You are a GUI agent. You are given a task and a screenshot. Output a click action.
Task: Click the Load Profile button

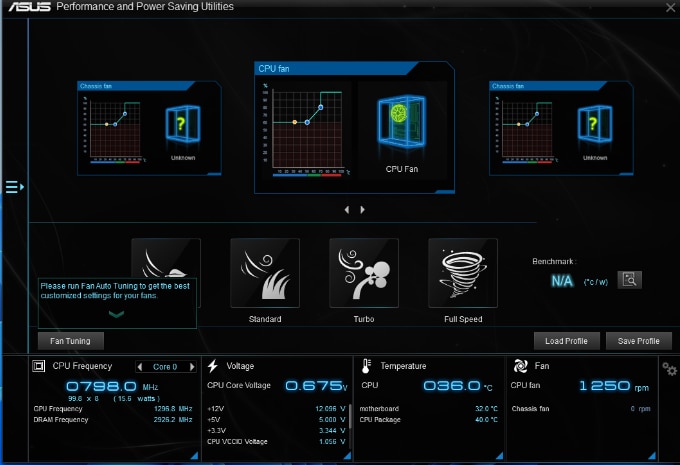tap(566, 341)
